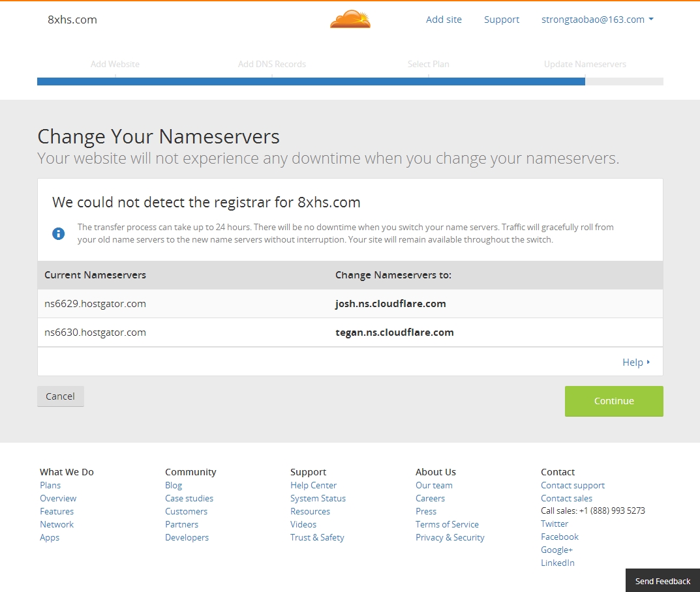The width and height of the screenshot is (700, 592).
Task: Open the Overview footer link
Action: pyautogui.click(x=58, y=498)
